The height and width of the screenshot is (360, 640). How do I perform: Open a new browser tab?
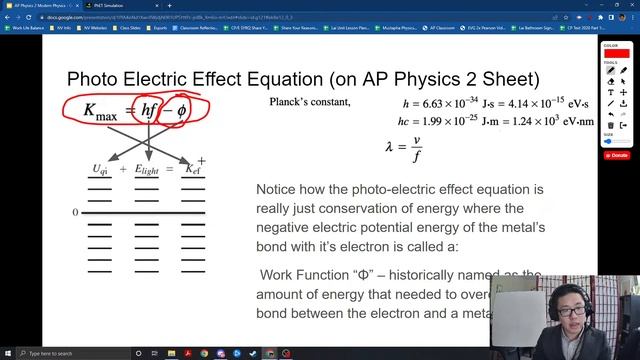point(169,6)
